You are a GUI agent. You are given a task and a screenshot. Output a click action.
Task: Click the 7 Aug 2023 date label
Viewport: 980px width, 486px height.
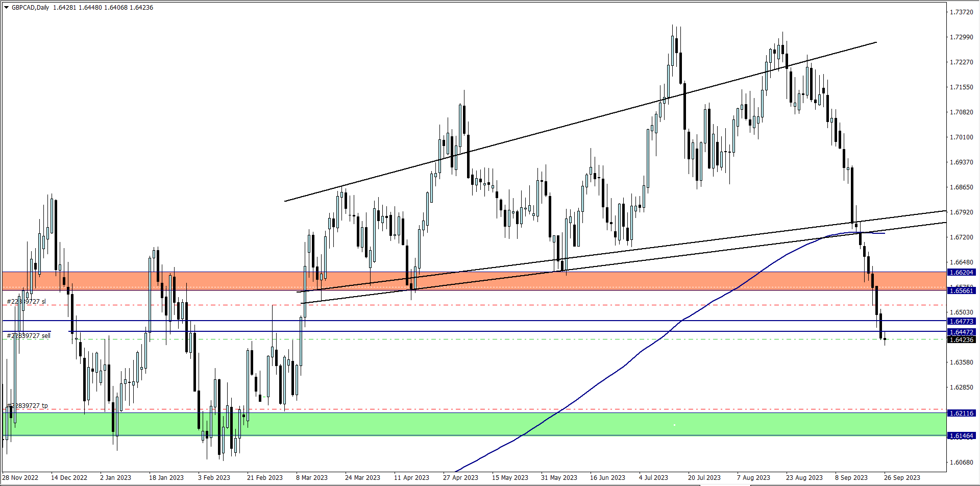(753, 478)
